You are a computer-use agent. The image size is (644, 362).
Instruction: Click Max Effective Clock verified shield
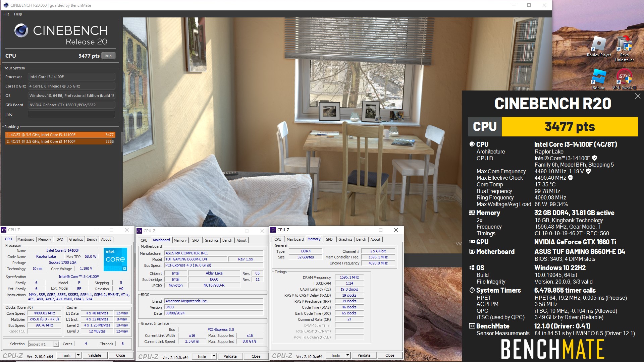coord(571,178)
